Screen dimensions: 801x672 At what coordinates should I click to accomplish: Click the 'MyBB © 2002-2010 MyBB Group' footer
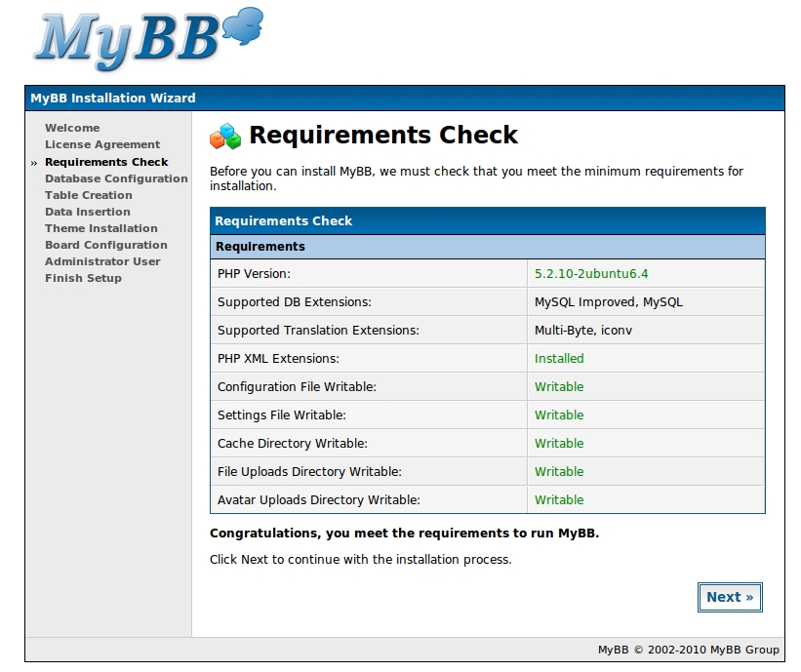[688, 650]
